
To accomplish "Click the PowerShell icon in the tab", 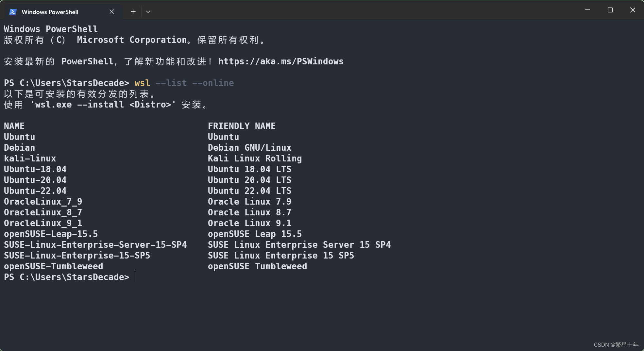I will 13,12.
